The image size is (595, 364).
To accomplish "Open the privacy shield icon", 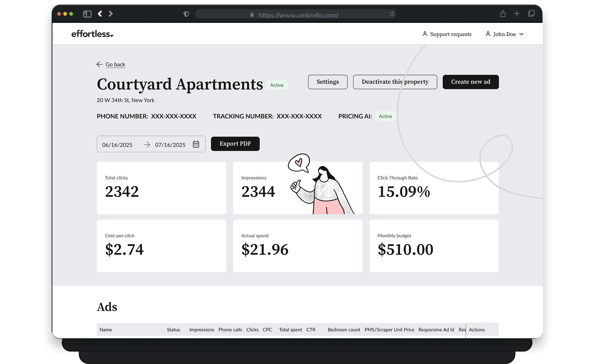I will pyautogui.click(x=186, y=14).
